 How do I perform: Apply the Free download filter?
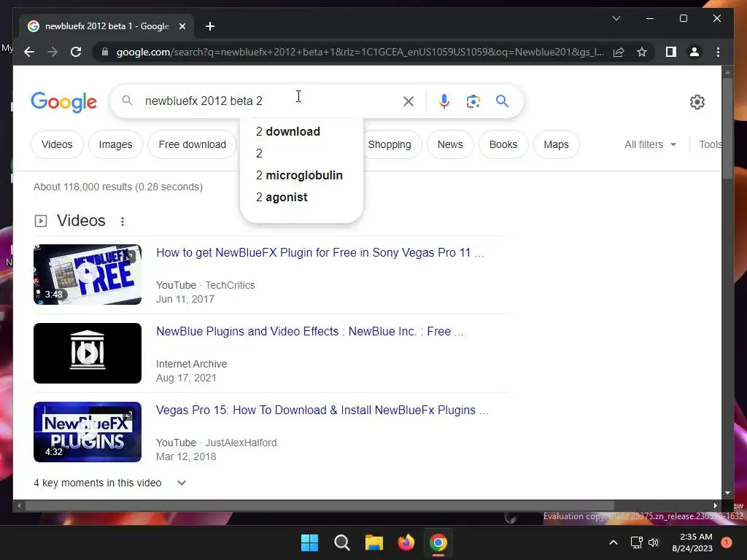coord(192,144)
